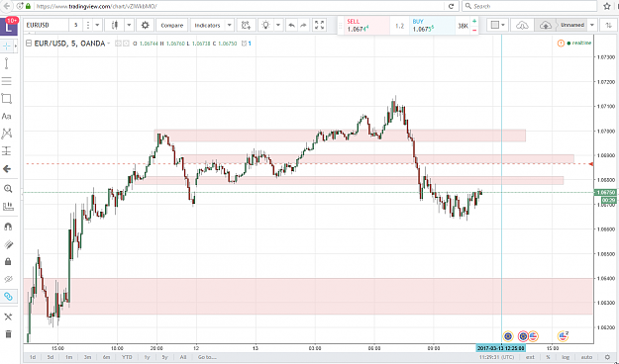
Task: Select the YTD time range
Action: coord(127,357)
